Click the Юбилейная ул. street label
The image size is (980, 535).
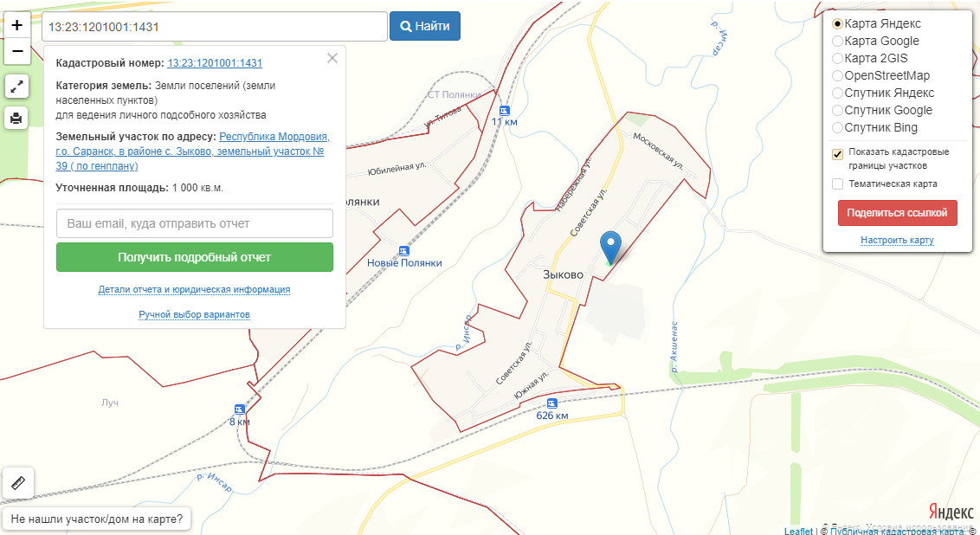point(397,169)
